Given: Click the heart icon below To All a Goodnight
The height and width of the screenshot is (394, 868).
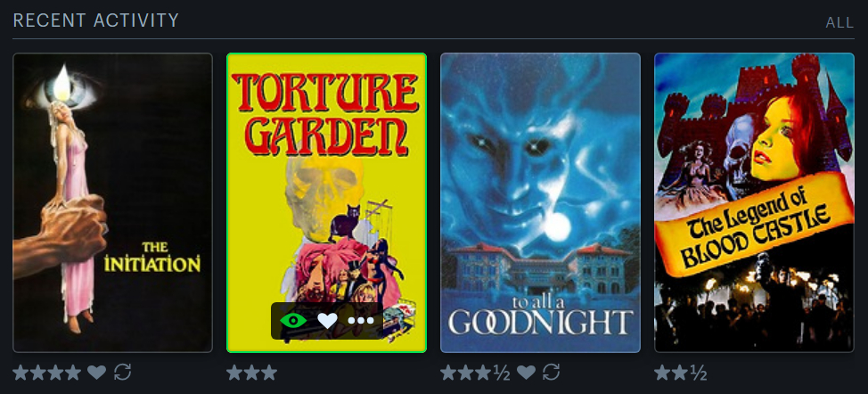Looking at the screenshot, I should (x=526, y=373).
